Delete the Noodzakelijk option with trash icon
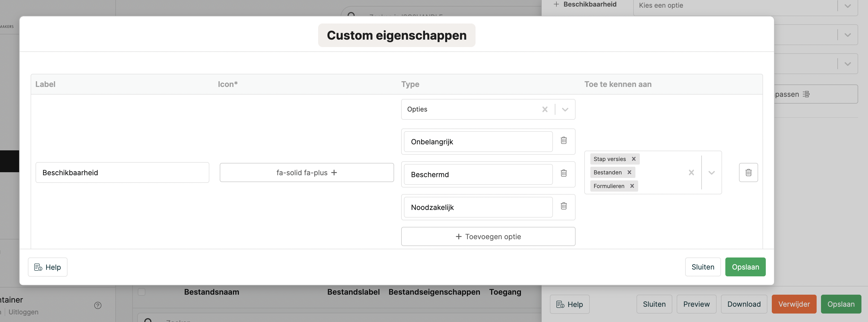This screenshot has width=868, height=322. coord(563,206)
